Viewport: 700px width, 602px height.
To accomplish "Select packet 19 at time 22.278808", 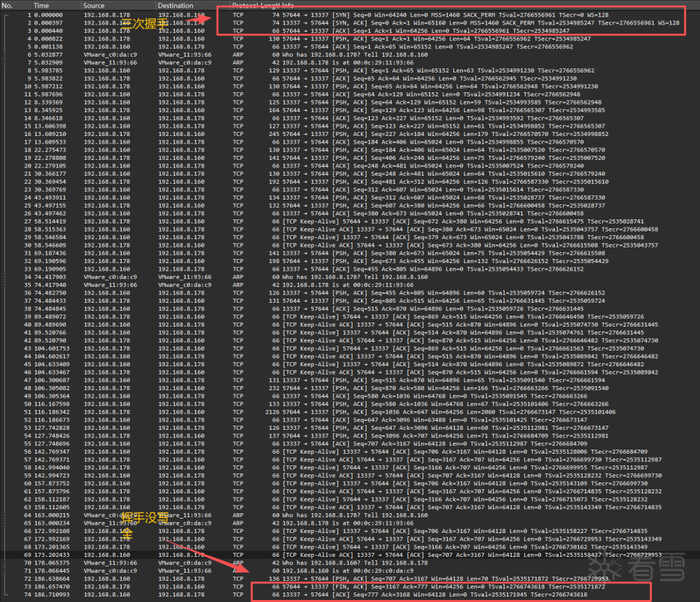I will 350,158.
